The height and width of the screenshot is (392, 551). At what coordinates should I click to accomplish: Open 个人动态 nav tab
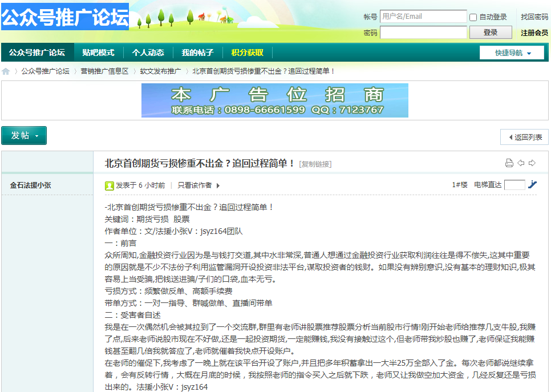(x=148, y=52)
